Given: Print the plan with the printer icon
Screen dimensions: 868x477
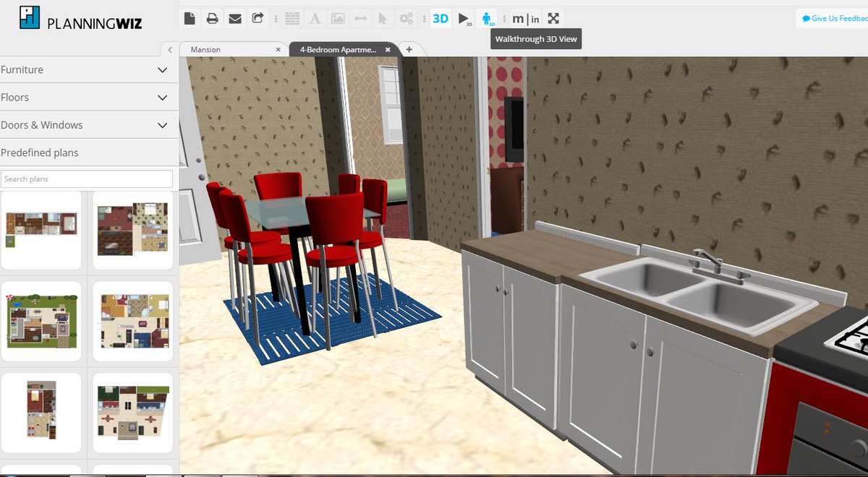Looking at the screenshot, I should (x=212, y=19).
